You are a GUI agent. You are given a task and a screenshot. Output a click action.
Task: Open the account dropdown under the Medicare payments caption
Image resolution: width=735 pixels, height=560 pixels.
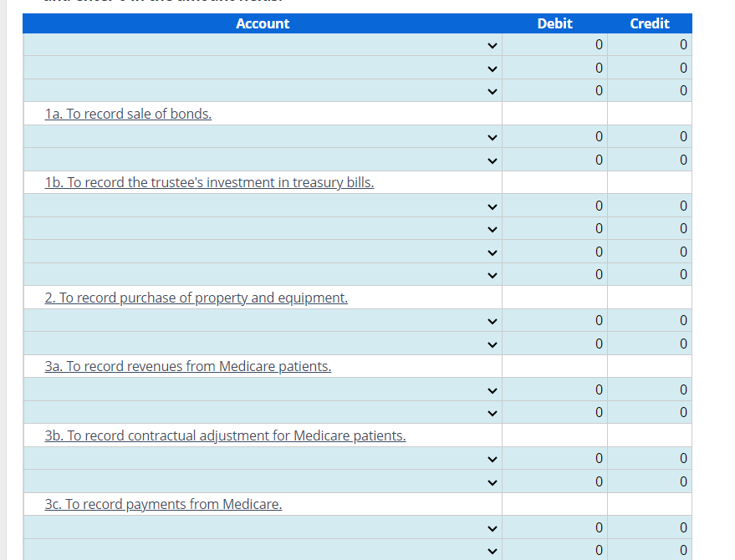493,527
